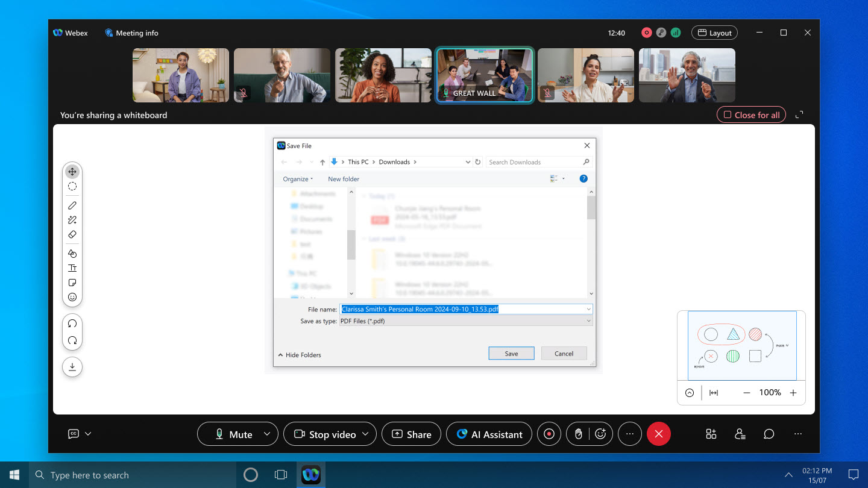Mute the microphone

coord(234,434)
